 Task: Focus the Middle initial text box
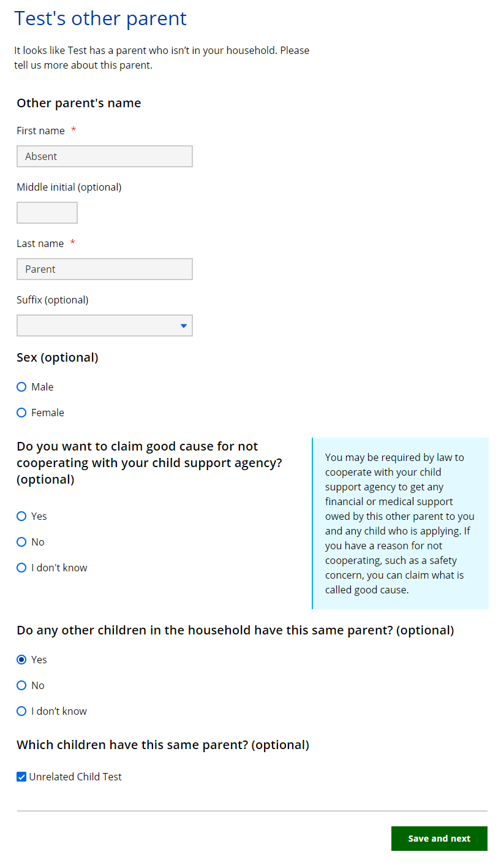(47, 213)
